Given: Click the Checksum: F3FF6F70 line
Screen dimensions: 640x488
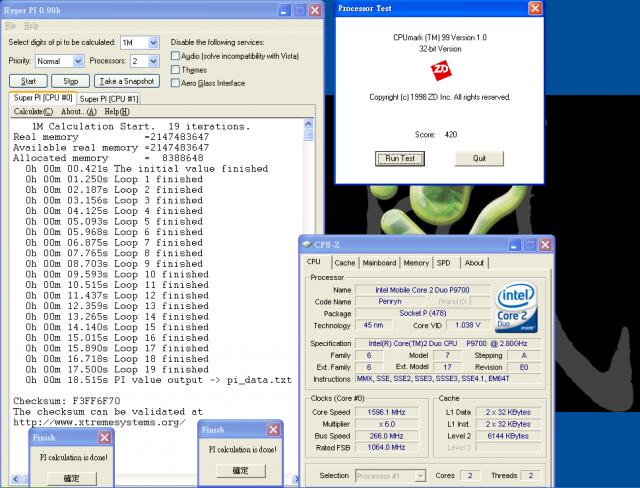Looking at the screenshot, I should (x=67, y=401).
